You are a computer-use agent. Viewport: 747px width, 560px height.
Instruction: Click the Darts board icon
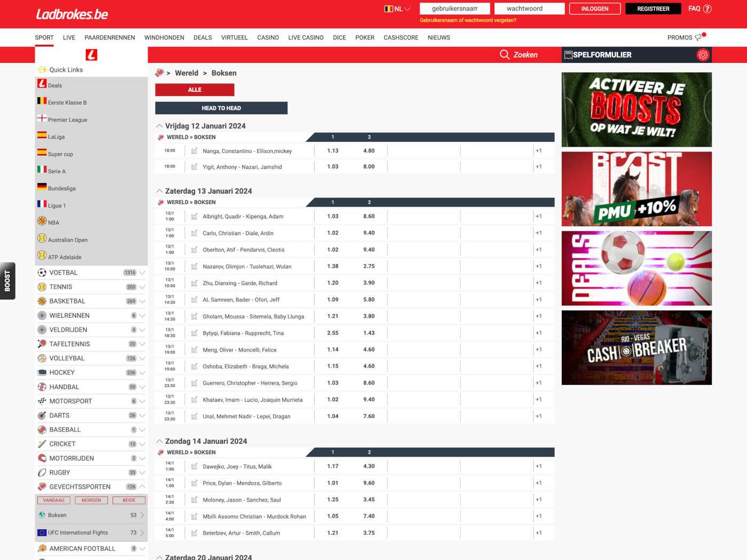(x=42, y=415)
